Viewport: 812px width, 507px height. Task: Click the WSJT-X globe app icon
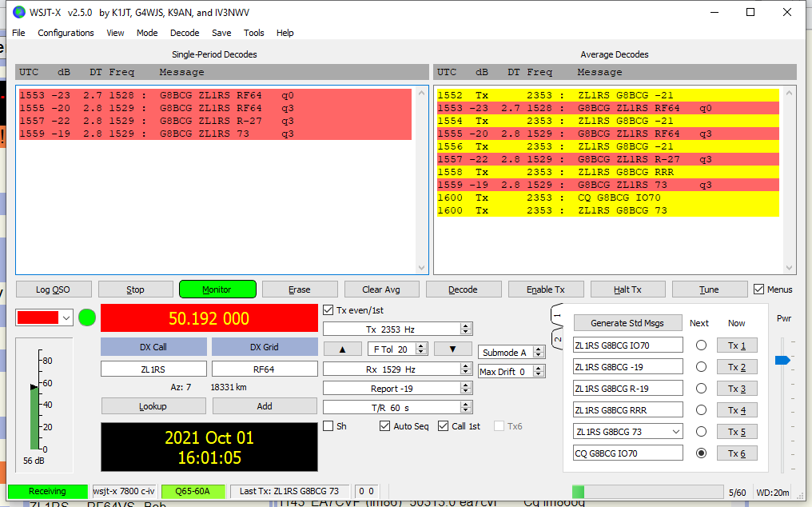(x=18, y=12)
